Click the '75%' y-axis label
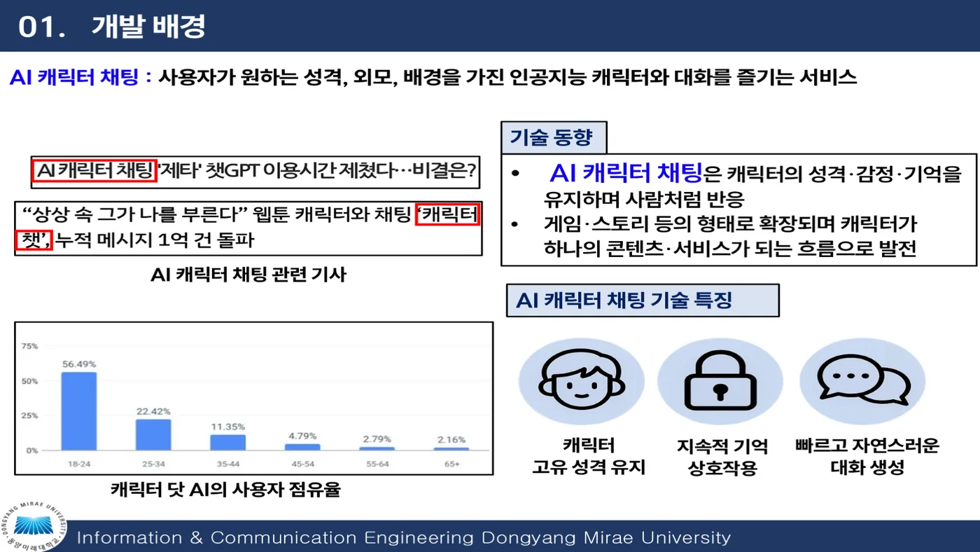The height and width of the screenshot is (552, 980). 30,346
